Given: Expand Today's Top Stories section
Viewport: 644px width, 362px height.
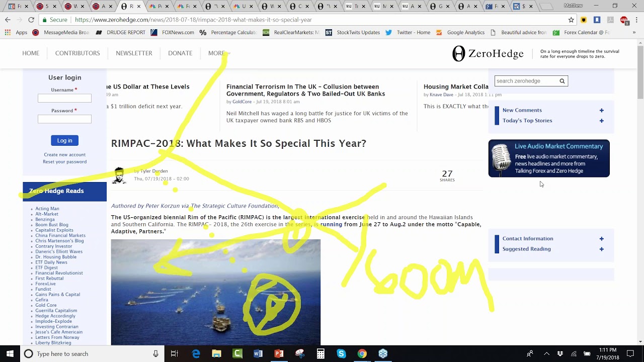Looking at the screenshot, I should tap(601, 121).
